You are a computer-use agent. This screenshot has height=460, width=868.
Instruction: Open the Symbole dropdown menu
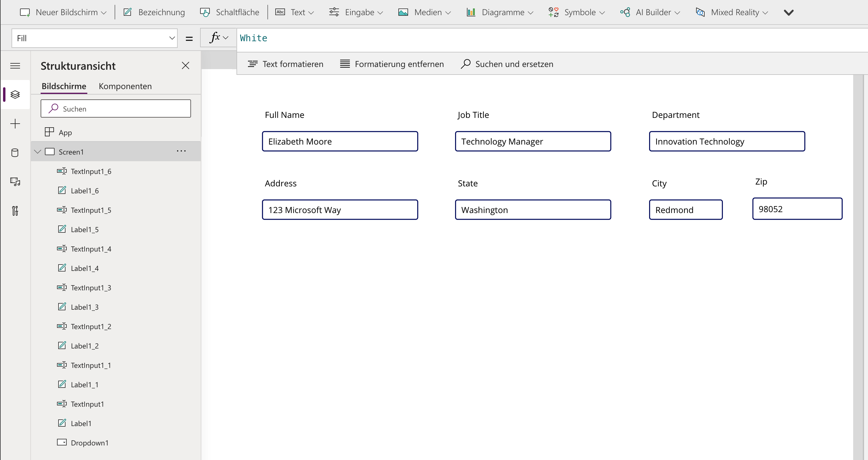point(577,12)
